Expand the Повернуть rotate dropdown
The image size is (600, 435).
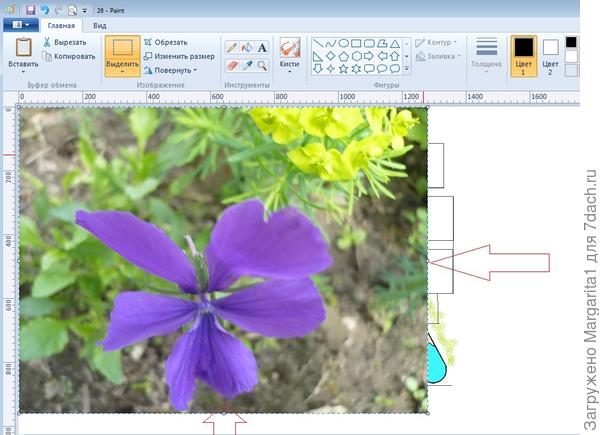point(171,70)
